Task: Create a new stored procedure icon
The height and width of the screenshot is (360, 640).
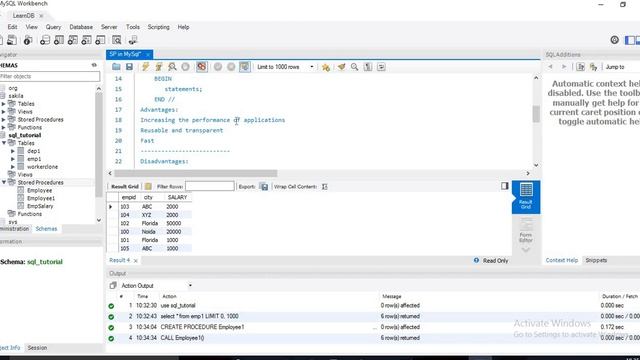Action: pos(87,40)
